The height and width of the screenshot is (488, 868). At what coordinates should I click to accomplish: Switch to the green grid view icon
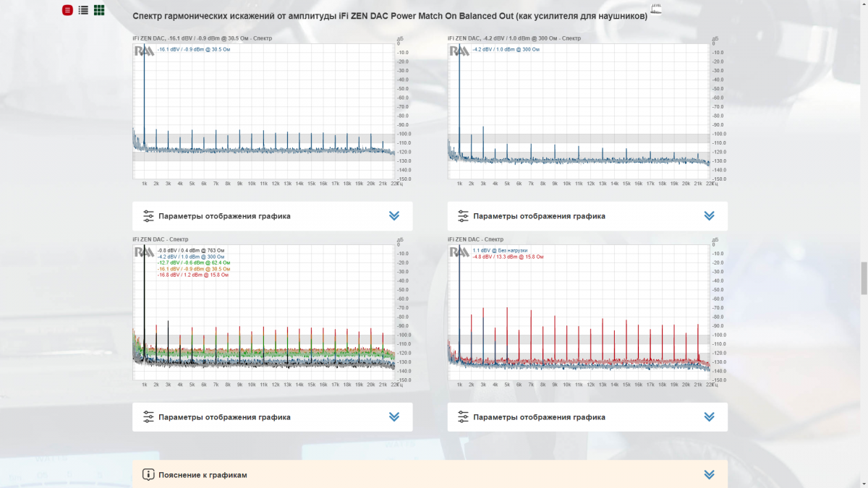click(99, 10)
